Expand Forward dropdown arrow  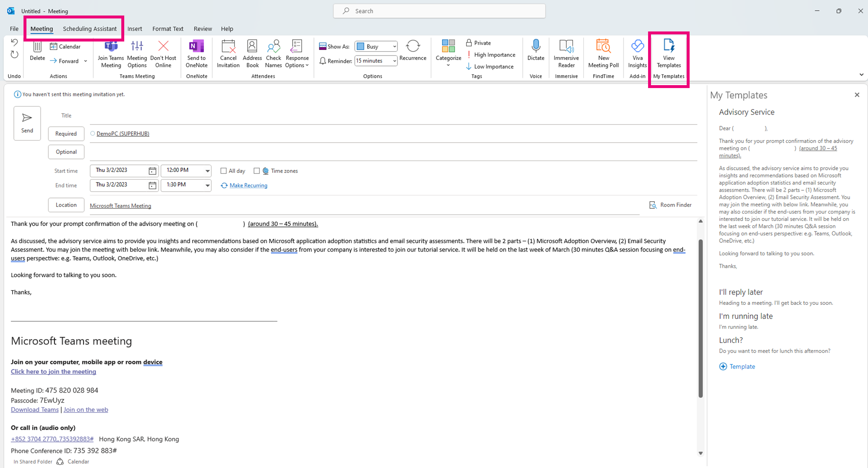86,61
